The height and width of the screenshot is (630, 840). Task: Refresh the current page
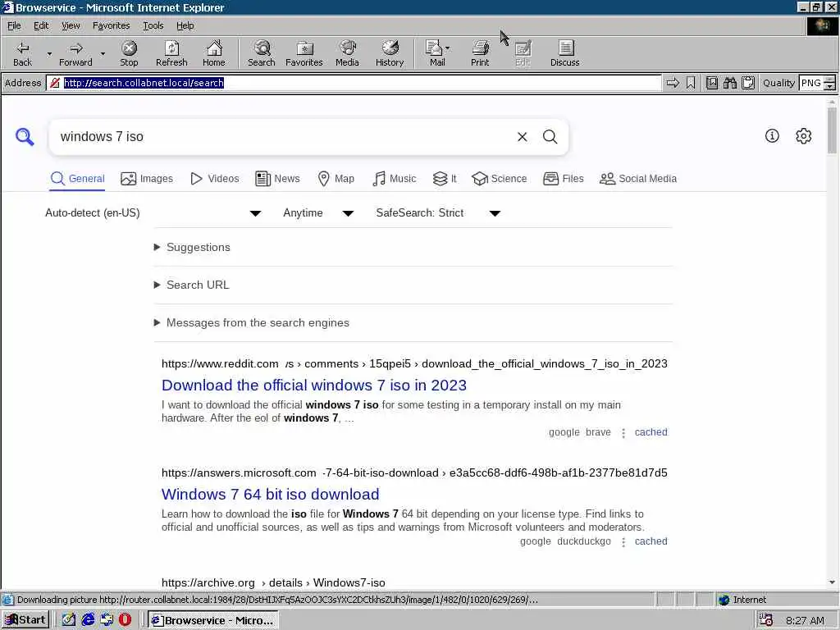click(x=171, y=53)
